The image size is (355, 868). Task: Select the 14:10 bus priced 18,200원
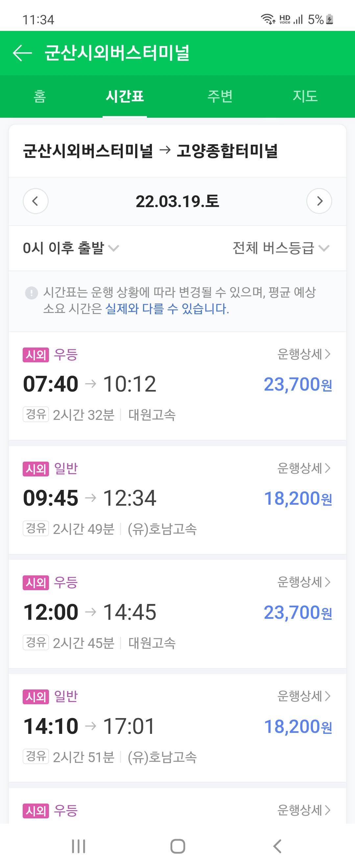click(177, 728)
